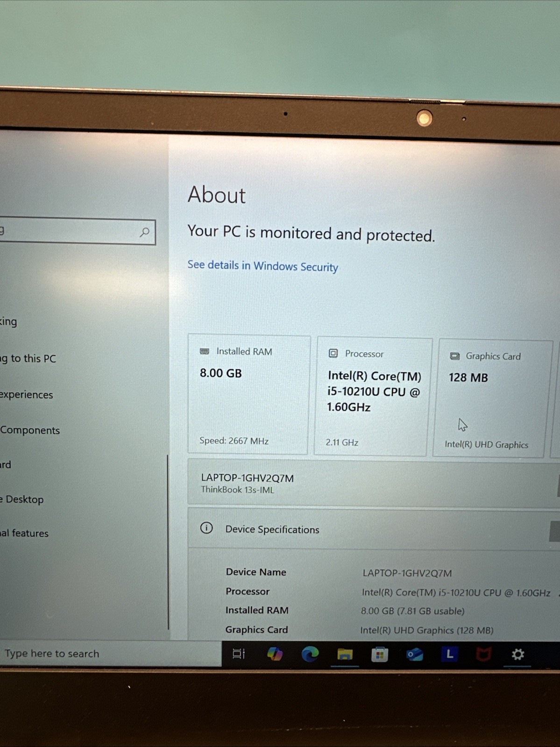This screenshot has height=747, width=560.
Task: Open Outlook from the taskbar
Action: coord(414,655)
